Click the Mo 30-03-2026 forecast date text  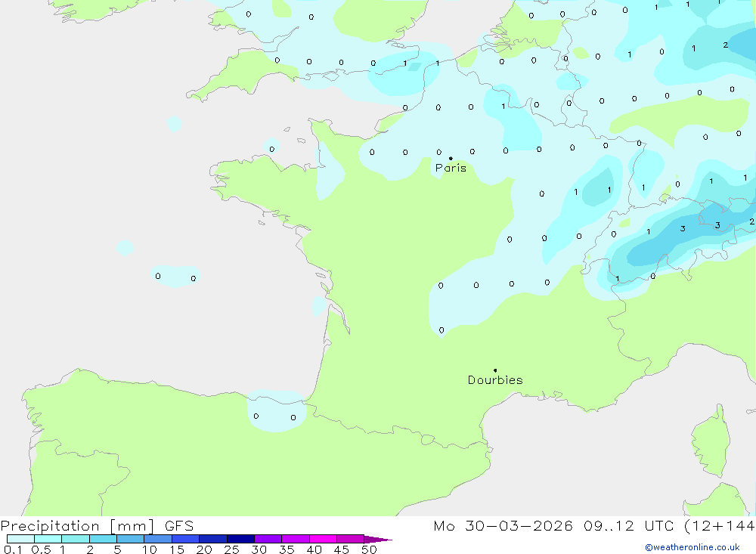click(503, 525)
